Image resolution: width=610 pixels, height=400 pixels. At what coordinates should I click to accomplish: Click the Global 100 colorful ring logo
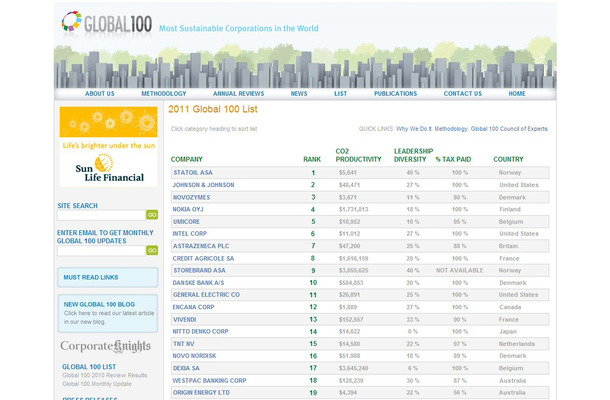click(x=72, y=21)
